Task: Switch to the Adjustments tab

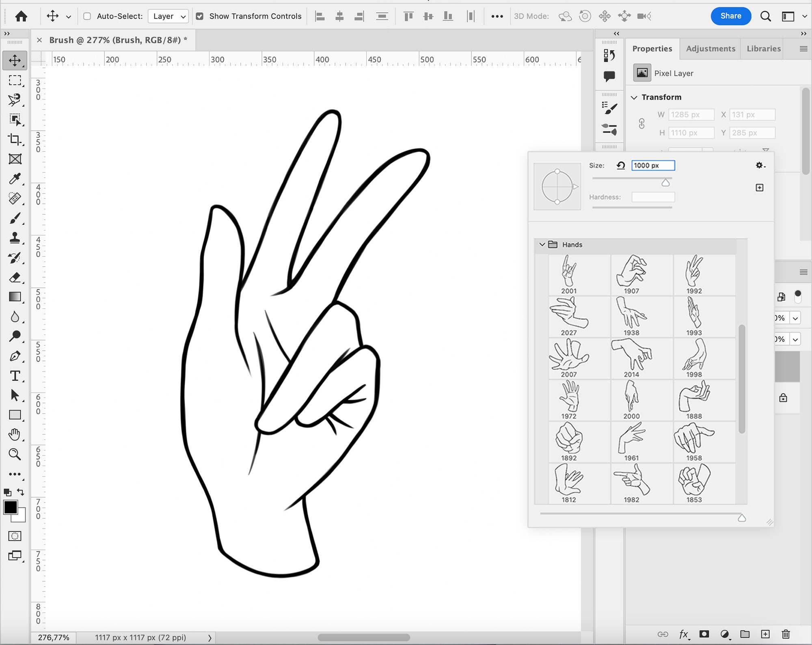Action: point(710,49)
